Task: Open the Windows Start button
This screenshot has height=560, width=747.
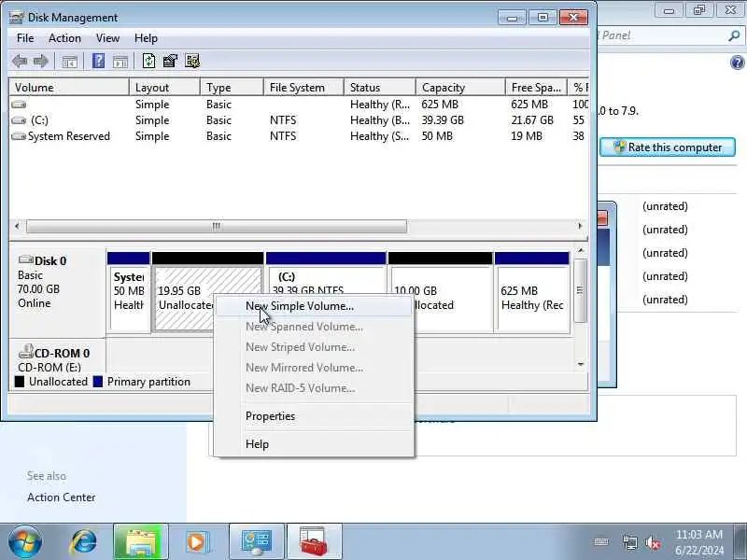Action: [25, 541]
